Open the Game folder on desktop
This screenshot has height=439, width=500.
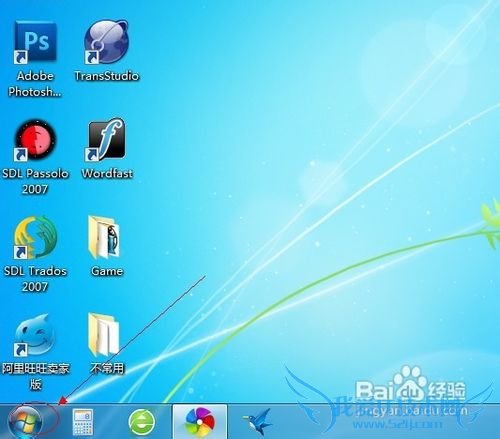[x=105, y=237]
